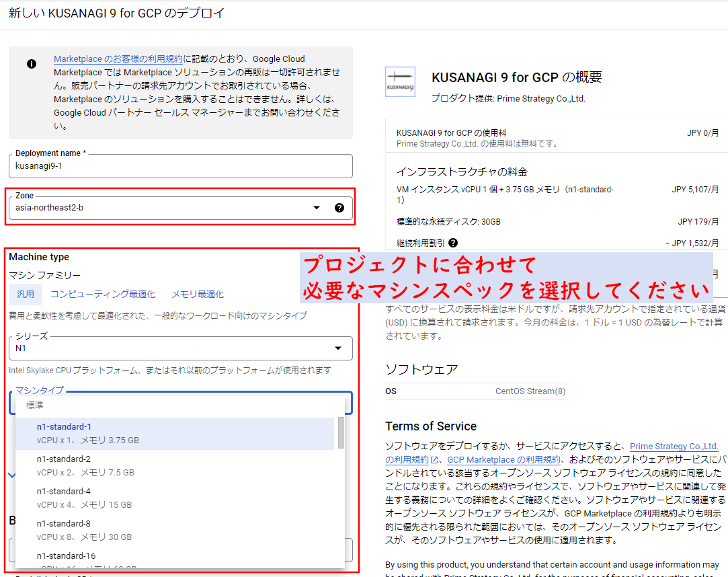Select the コンピューティング最適化 tab
The height and width of the screenshot is (577, 728).
[x=103, y=294]
